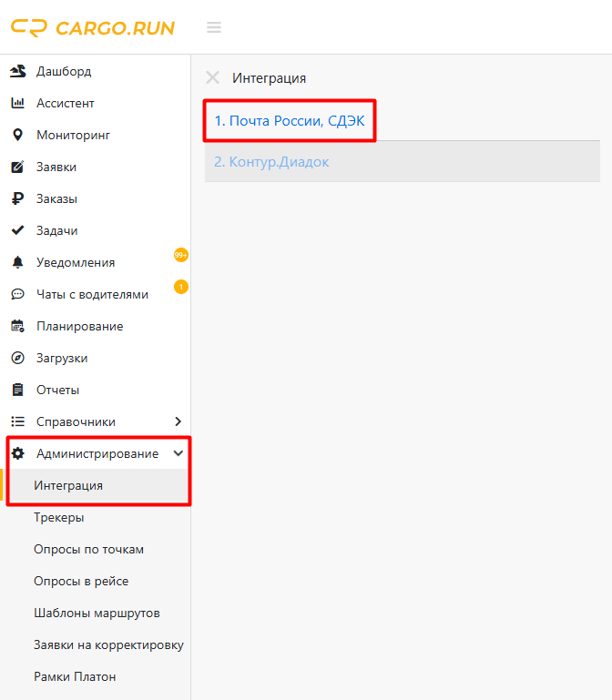Close the Интеграция panel with X
The width and height of the screenshot is (612, 700).
click(213, 77)
